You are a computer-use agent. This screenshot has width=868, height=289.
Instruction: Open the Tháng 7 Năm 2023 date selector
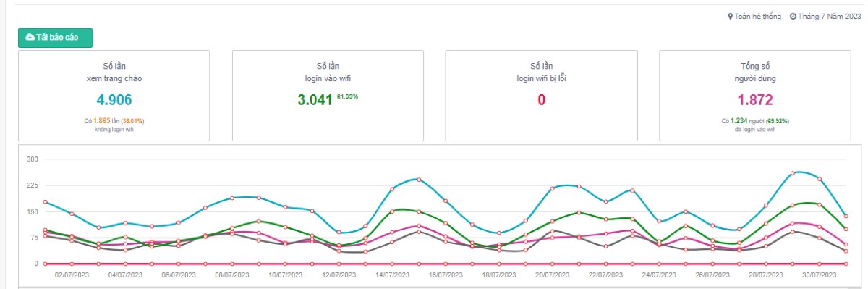(825, 17)
